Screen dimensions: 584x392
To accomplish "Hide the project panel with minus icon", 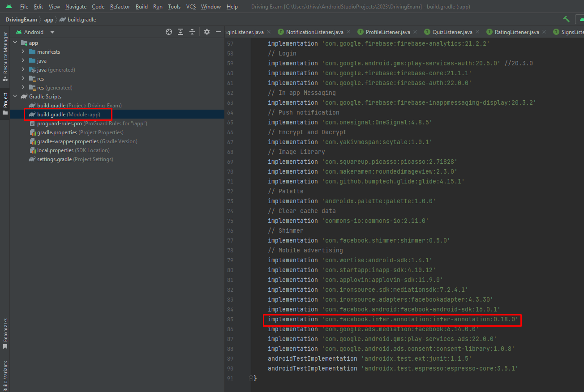I will [x=219, y=32].
